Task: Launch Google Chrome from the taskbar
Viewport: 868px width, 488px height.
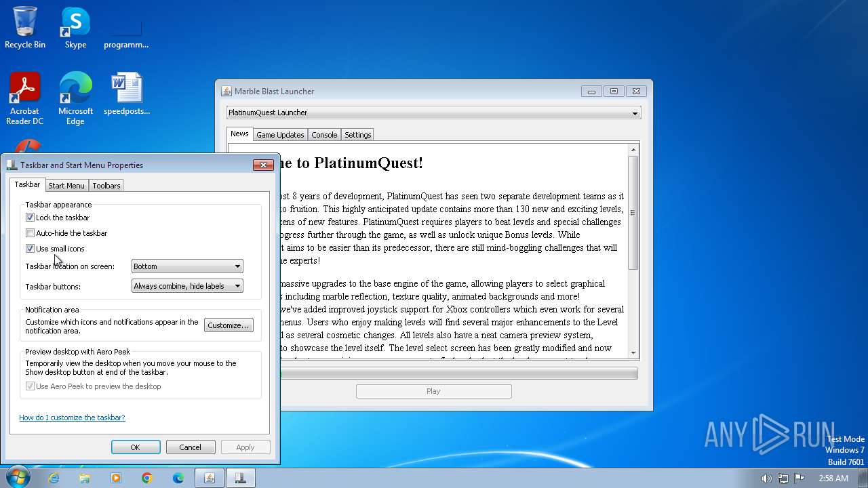Action: [x=147, y=478]
